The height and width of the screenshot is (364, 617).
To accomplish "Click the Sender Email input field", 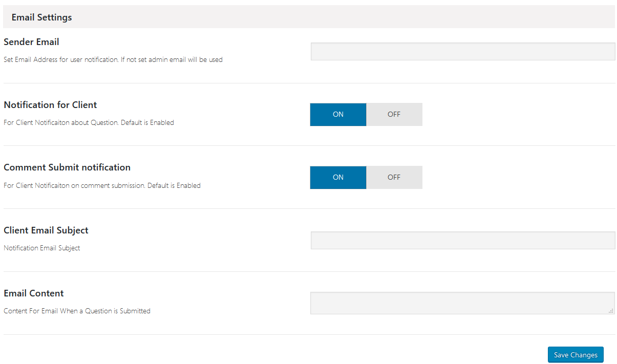I will (462, 52).
